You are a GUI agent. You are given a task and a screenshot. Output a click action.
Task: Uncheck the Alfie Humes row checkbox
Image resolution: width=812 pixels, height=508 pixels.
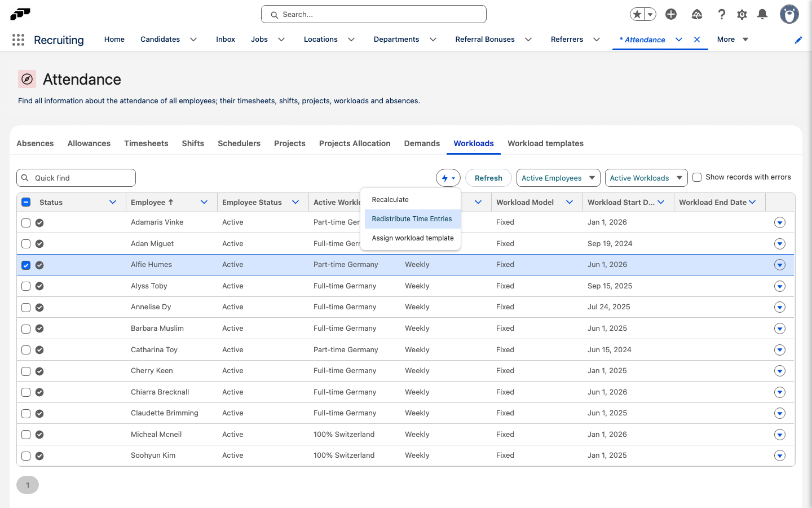[x=26, y=265]
